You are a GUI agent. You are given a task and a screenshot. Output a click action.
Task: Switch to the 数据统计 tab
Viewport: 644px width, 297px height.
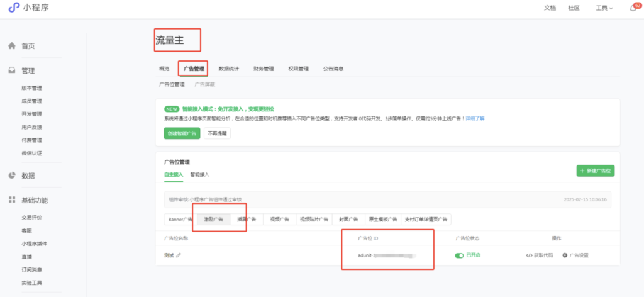(228, 69)
